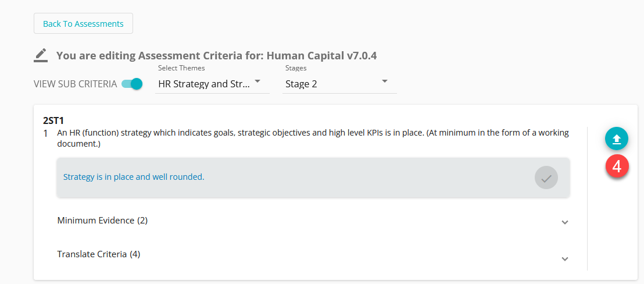644x284 pixels.
Task: Click the Back To Assessments button
Action: (x=83, y=23)
